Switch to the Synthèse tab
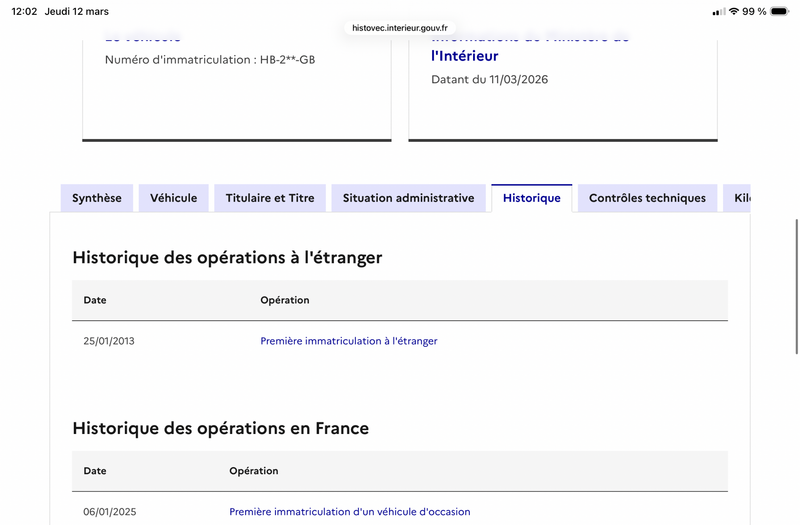 (x=97, y=198)
